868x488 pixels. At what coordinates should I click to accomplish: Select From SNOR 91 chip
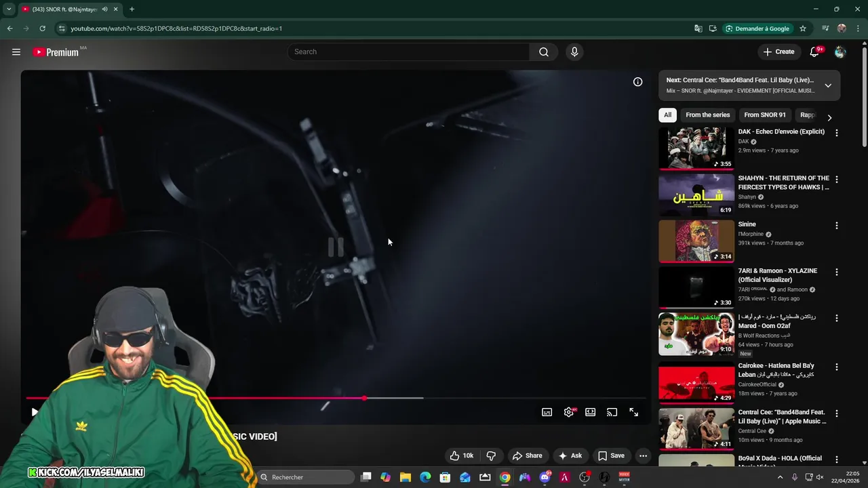pyautogui.click(x=764, y=115)
